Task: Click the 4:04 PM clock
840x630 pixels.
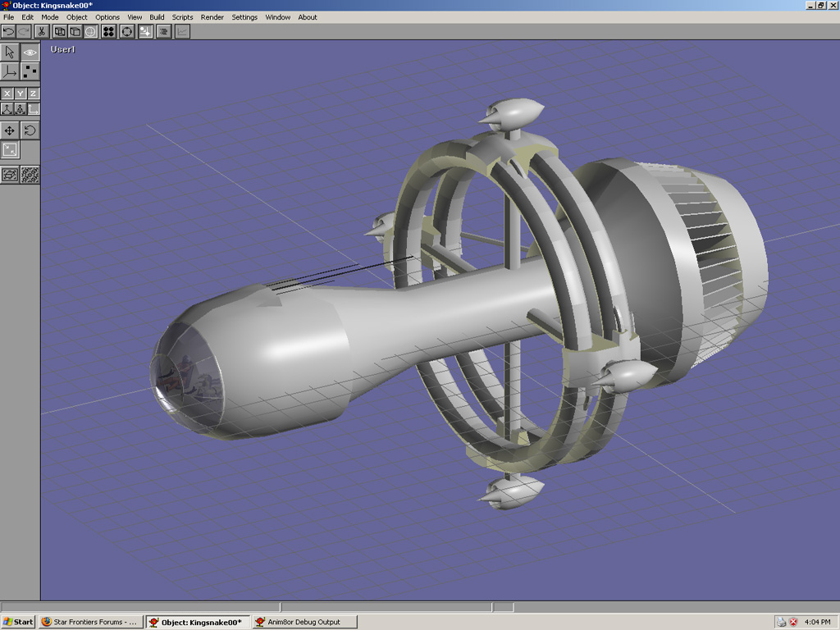Action: pos(818,622)
